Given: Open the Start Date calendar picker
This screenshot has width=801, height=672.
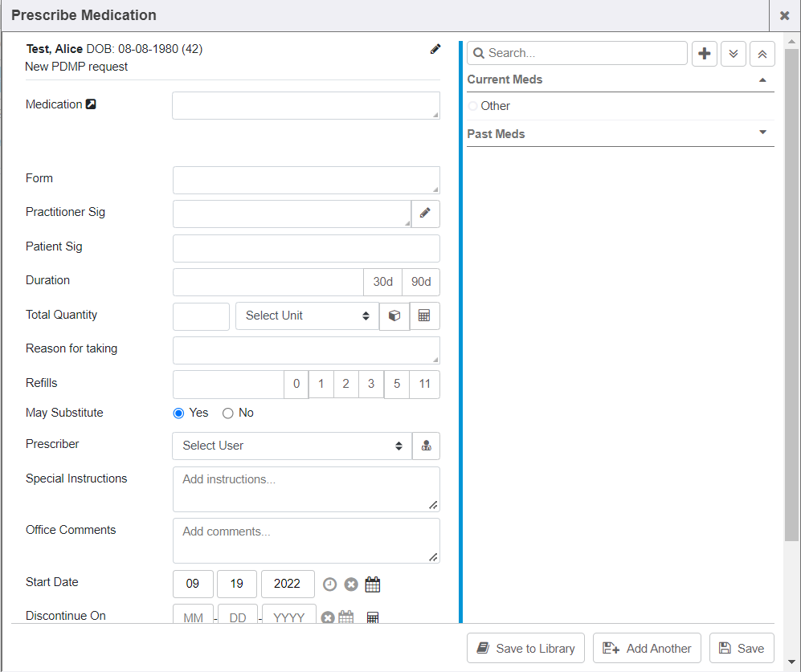Looking at the screenshot, I should click(x=372, y=584).
